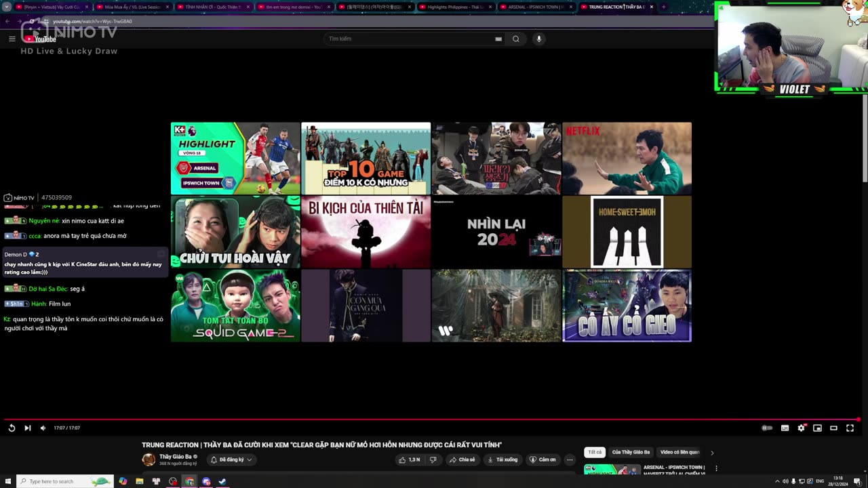Click 'Type here to search' taskbar box
The height and width of the screenshot is (488, 868).
pos(64,481)
